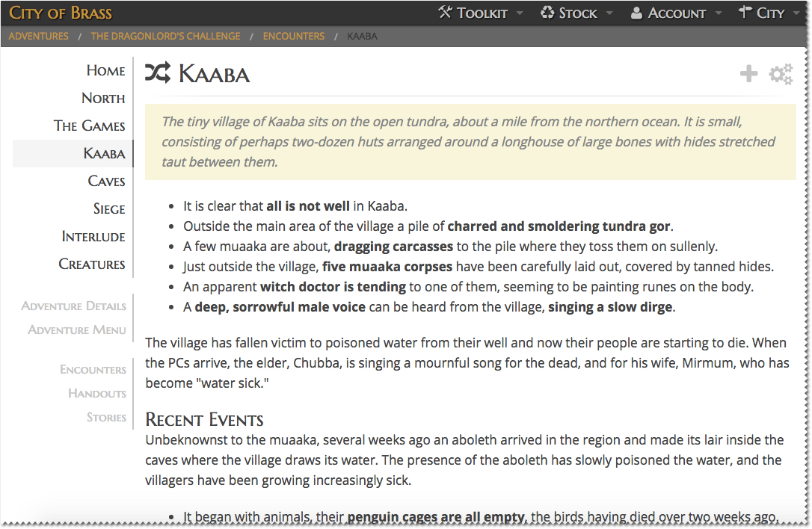Image resolution: width=812 pixels, height=529 pixels.
Task: Click the shuffle icon beside Kaaba title
Action: pyautogui.click(x=157, y=73)
